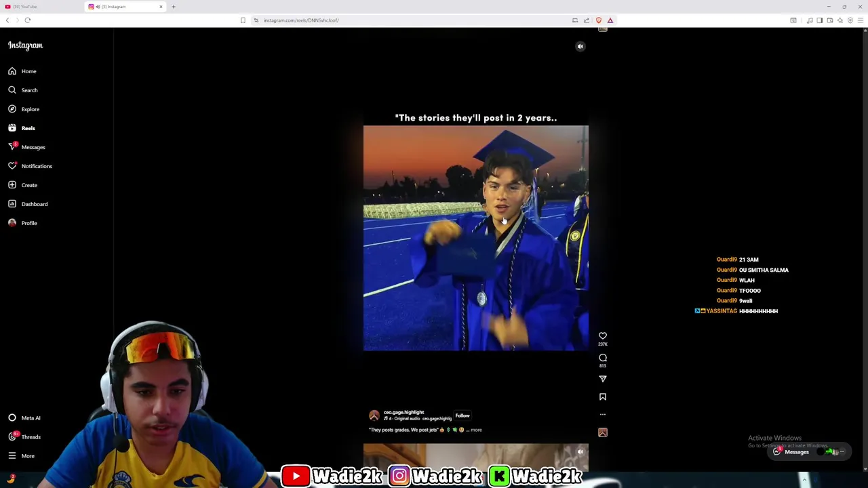Pause the playing graduation reel video

click(x=475, y=238)
